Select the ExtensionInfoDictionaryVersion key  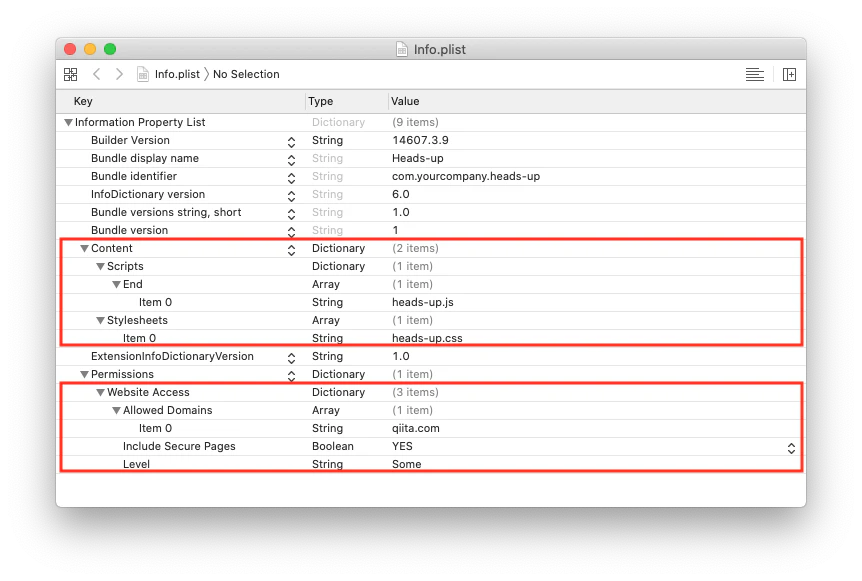(172, 356)
